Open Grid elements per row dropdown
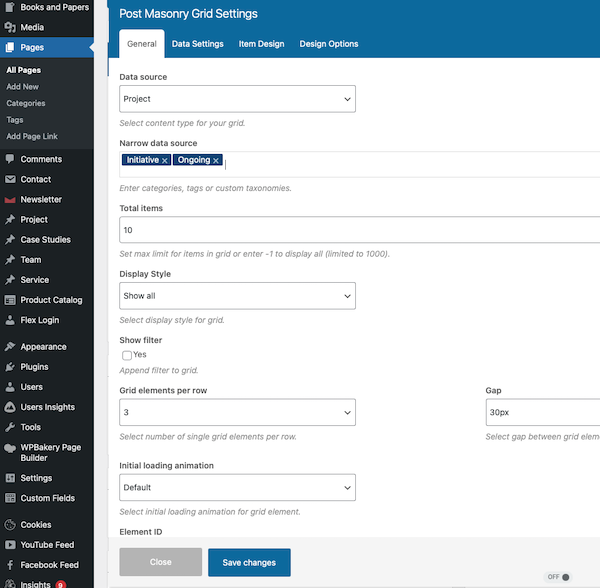 (x=237, y=412)
